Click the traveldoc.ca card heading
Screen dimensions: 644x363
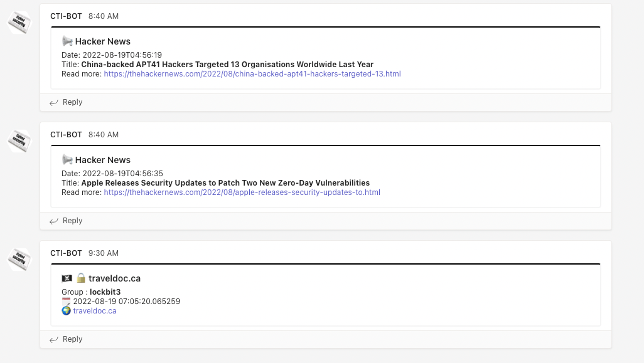[x=115, y=278]
